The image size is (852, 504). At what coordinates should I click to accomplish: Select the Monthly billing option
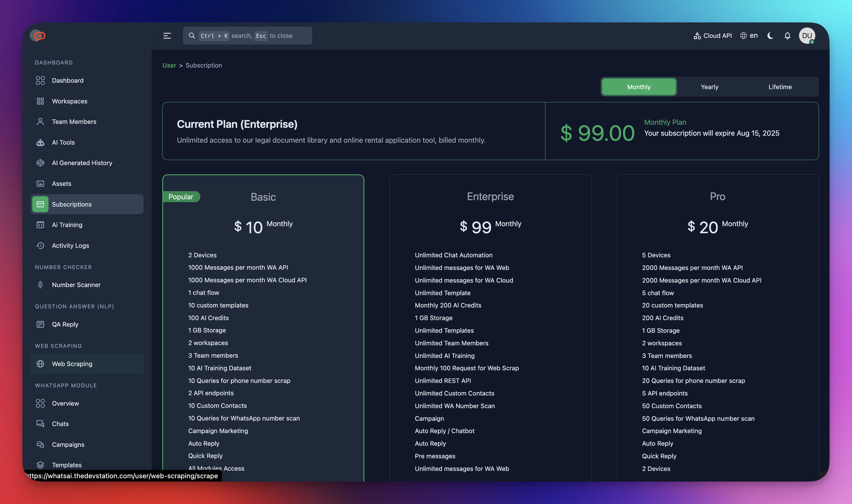(638, 87)
